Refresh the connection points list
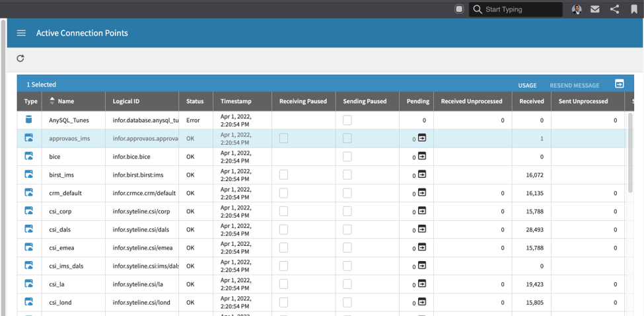 20,58
